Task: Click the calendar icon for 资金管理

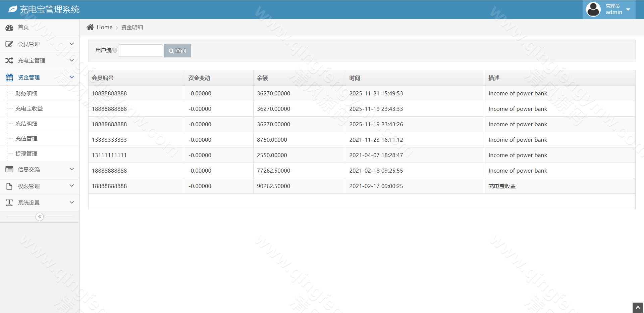Action: (x=9, y=77)
